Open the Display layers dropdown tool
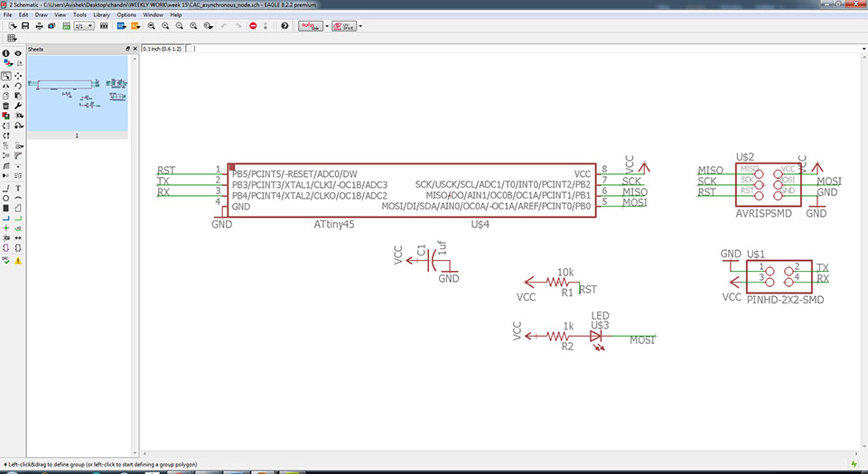This screenshot has height=474, width=868. tap(6, 63)
